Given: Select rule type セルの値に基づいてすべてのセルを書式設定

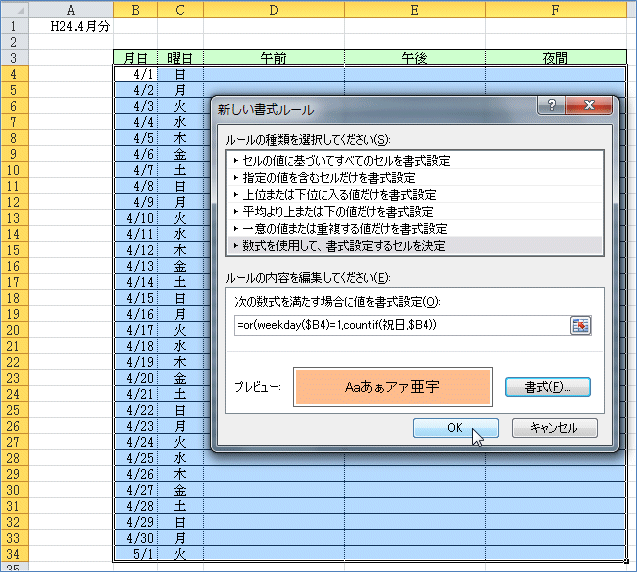Looking at the screenshot, I should pos(415,161).
